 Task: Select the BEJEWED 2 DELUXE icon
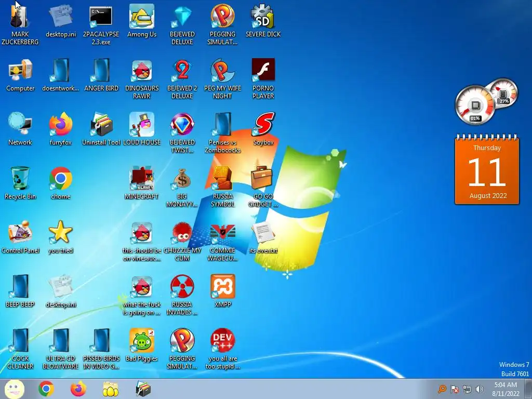tap(182, 70)
